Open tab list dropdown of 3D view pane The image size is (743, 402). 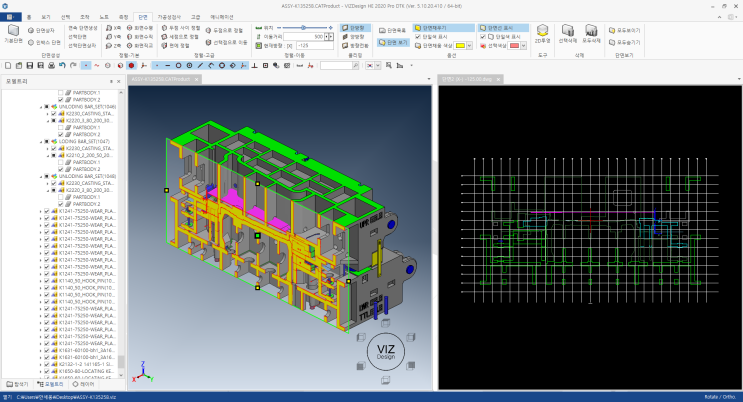[429, 79]
